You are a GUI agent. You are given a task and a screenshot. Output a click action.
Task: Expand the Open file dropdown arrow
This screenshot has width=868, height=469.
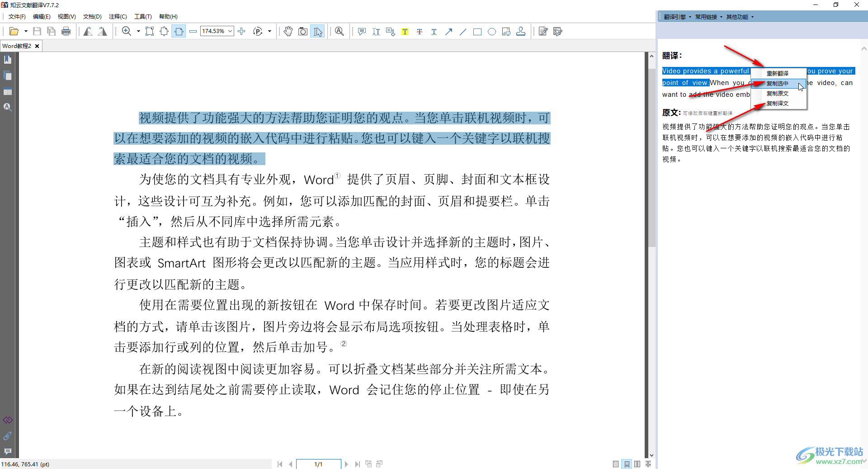point(26,32)
